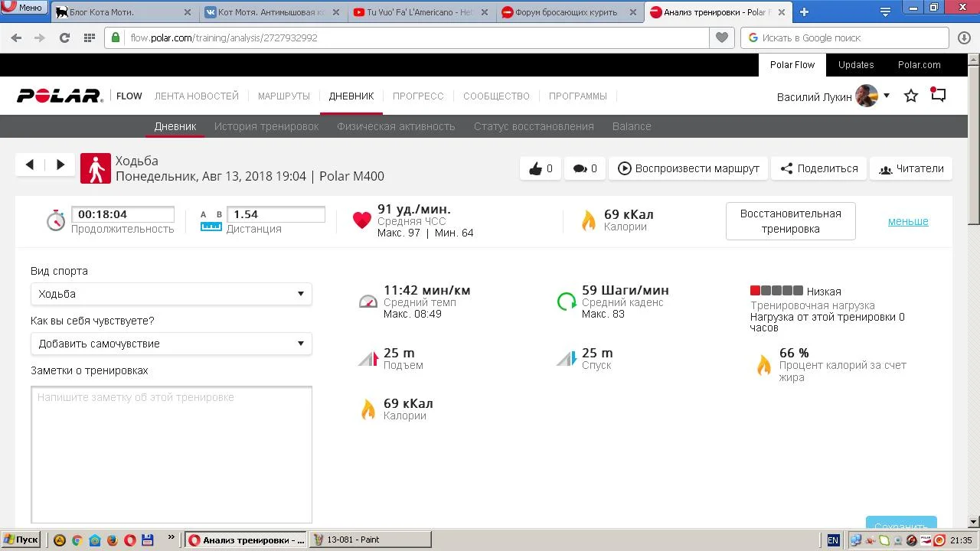The image size is (980, 551).
Task: Edit the duration field 00:18:04
Action: pos(122,215)
